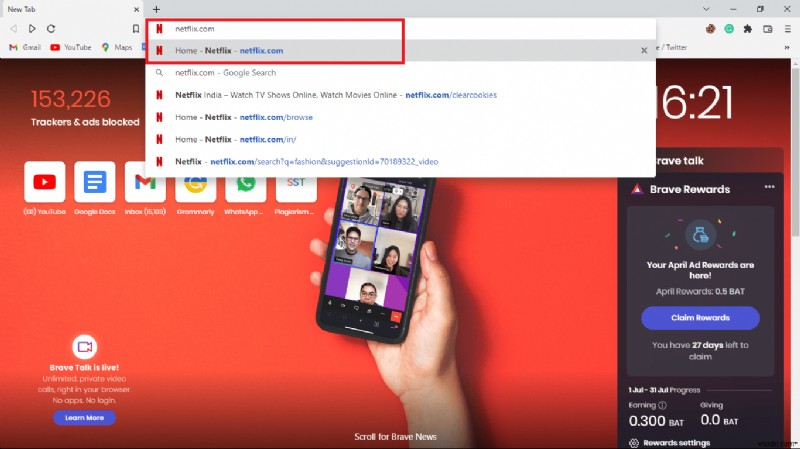Open the Brave wallet icon
This screenshot has height=449, width=800.
(x=767, y=29)
